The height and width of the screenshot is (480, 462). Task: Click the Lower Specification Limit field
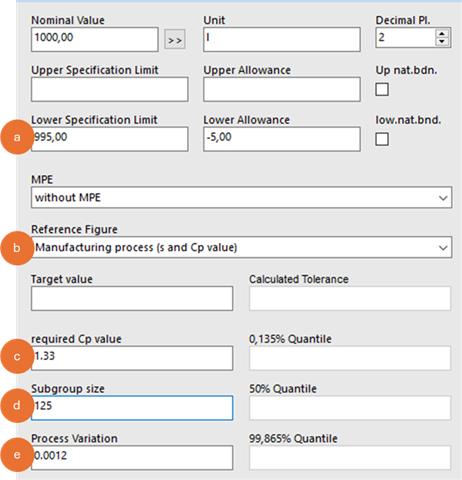click(110, 139)
